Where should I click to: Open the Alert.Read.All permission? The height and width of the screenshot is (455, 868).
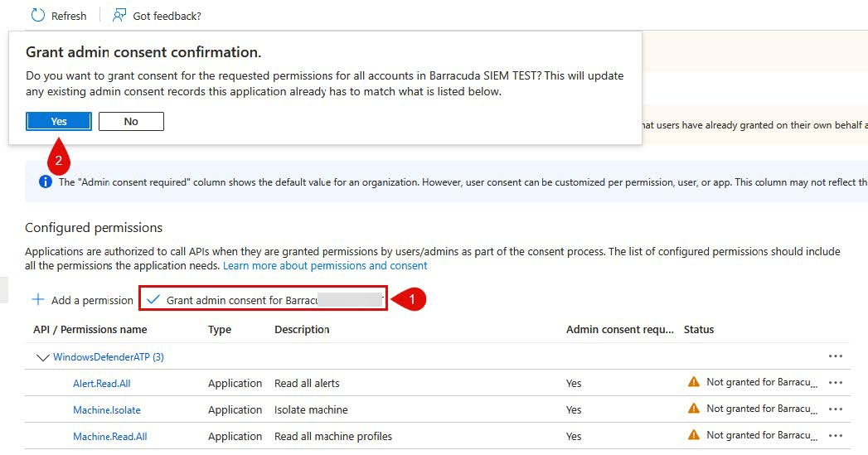point(102,384)
